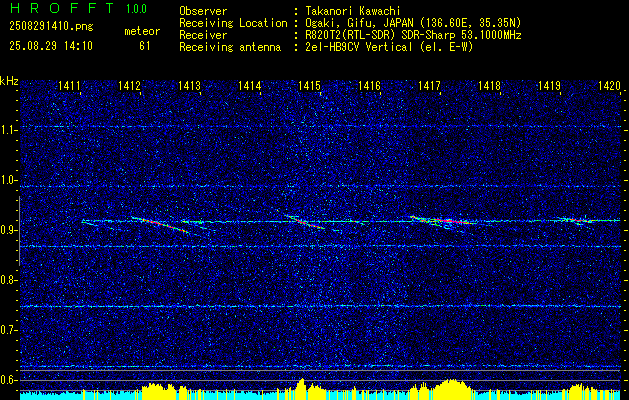This screenshot has width=629, height=400.
Task: Click the 1411 time marker
Action: [69, 85]
